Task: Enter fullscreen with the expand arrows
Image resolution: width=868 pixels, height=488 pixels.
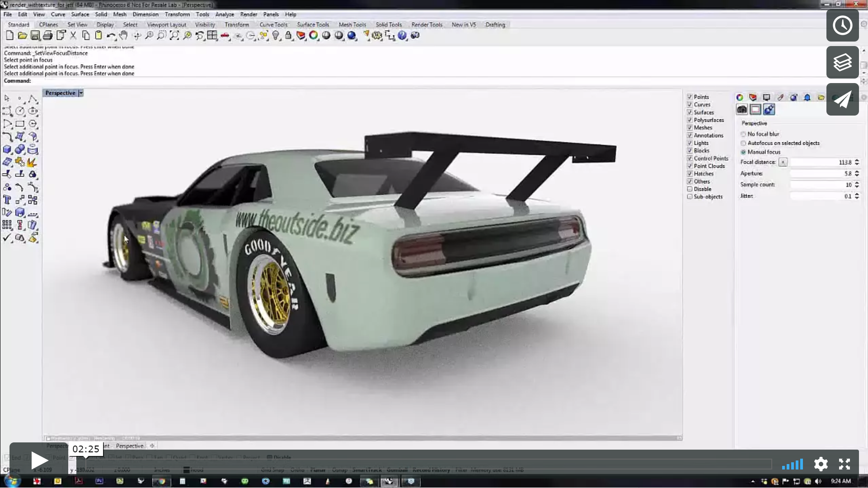Action: click(845, 464)
